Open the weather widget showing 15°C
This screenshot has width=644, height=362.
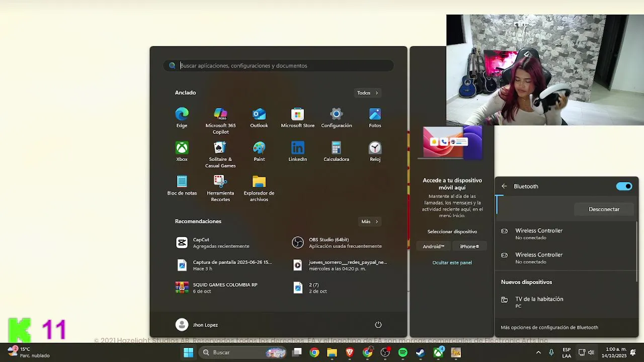(29, 352)
